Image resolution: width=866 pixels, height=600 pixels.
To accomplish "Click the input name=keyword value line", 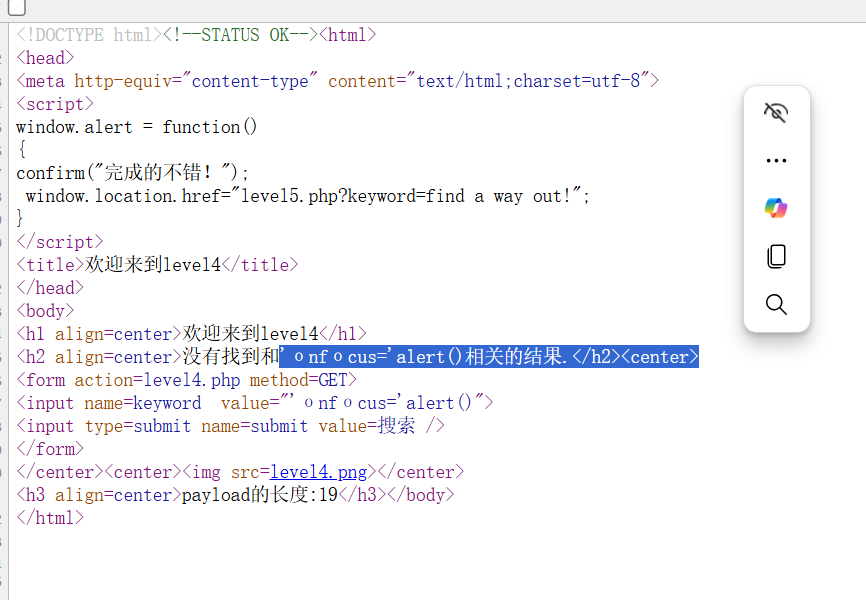I will coord(255,403).
